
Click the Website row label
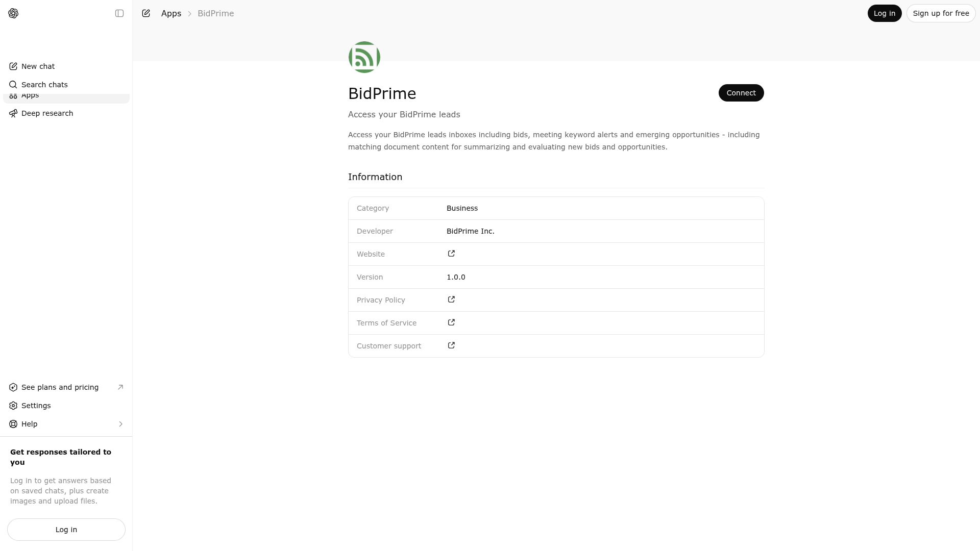(371, 254)
